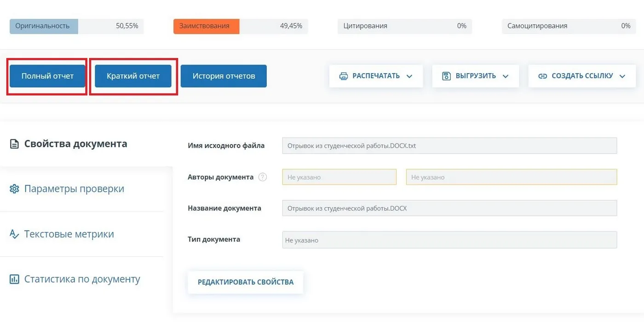Open the Полный отчет report

point(47,76)
